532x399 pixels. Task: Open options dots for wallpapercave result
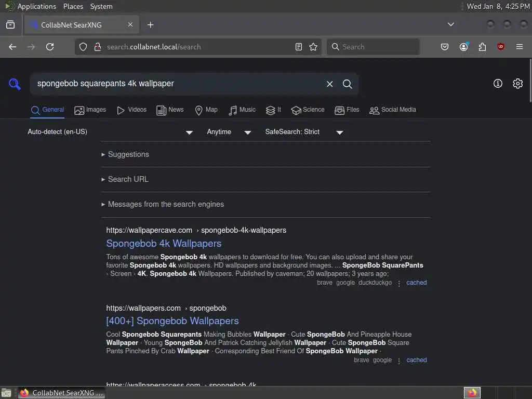pyautogui.click(x=399, y=283)
